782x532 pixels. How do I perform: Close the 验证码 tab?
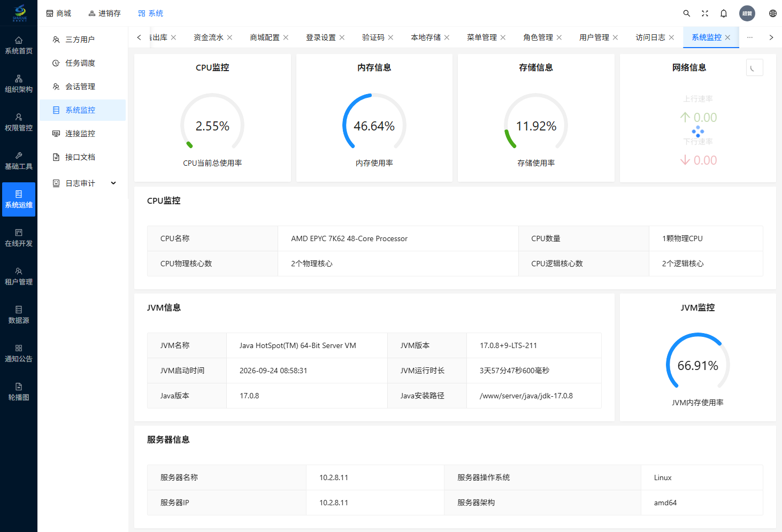click(390, 37)
